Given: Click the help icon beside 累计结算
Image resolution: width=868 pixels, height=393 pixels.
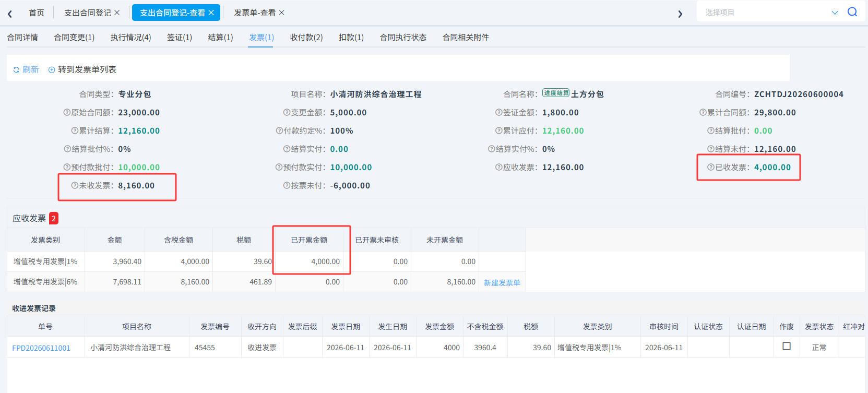Looking at the screenshot, I should click(x=75, y=130).
